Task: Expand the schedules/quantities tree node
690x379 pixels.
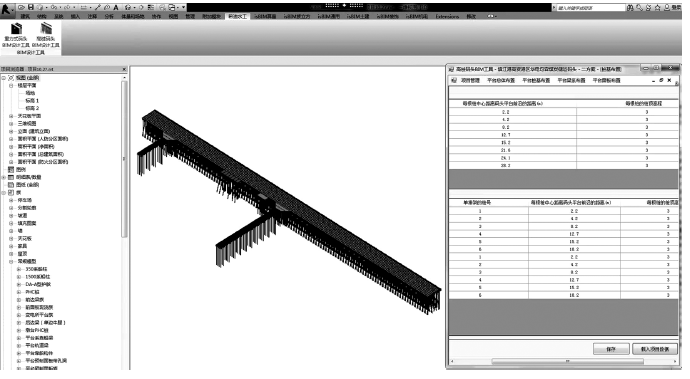Action: pos(4,177)
